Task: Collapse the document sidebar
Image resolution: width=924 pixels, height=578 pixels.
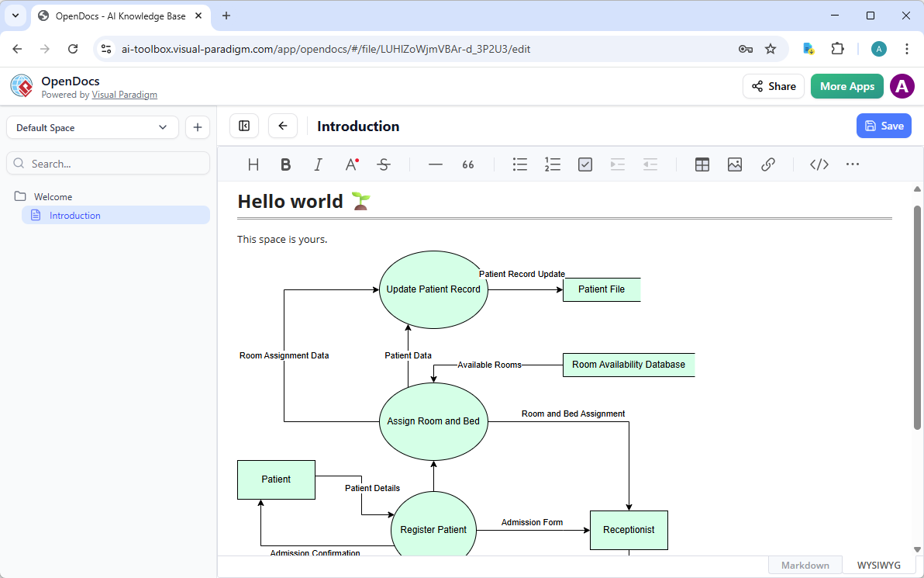Action: (x=243, y=125)
